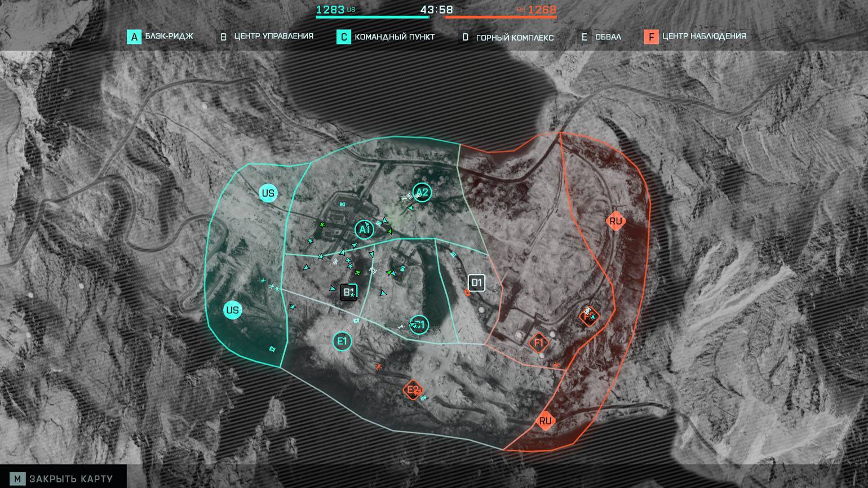Choose the northern US spawn point
Viewport: 868px width, 488px height.
268,193
